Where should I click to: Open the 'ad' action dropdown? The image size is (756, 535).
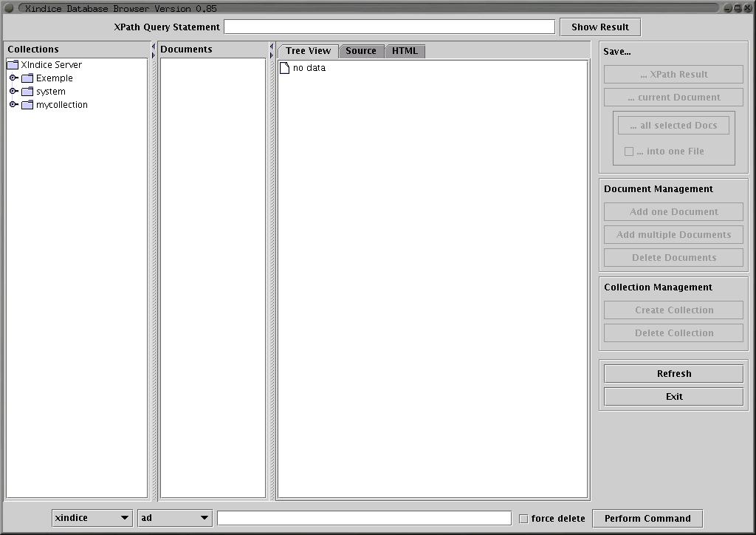tap(175, 518)
